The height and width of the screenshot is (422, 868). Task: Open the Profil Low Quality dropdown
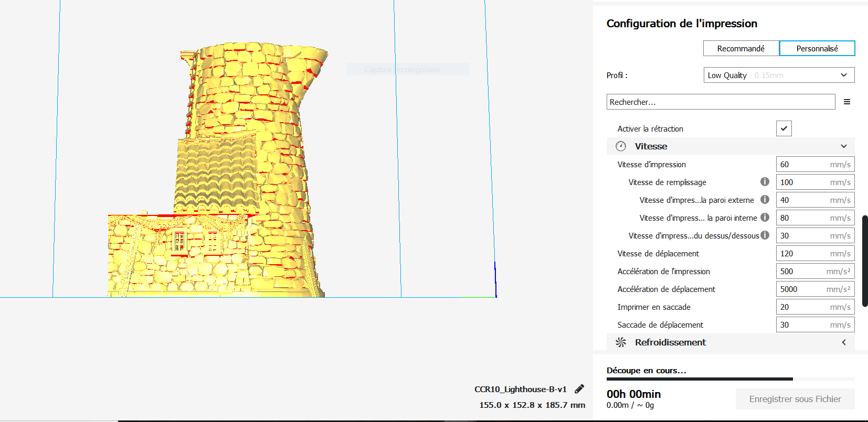coord(779,75)
